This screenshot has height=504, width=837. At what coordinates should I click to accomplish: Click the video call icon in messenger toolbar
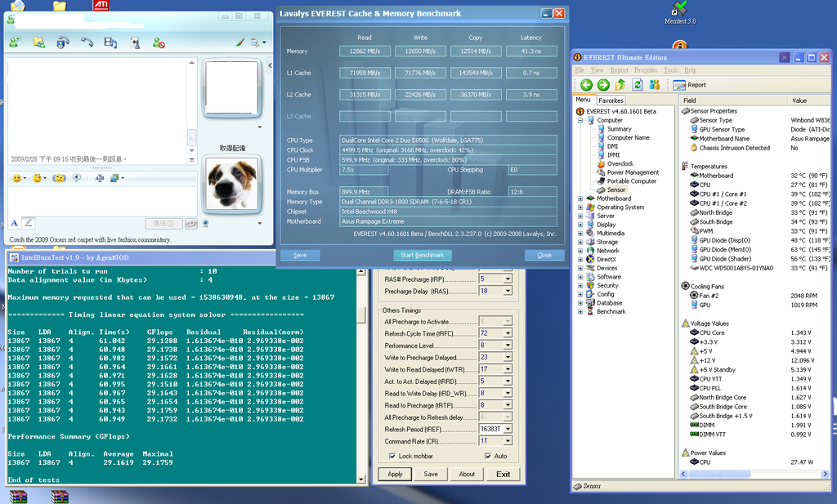click(62, 42)
